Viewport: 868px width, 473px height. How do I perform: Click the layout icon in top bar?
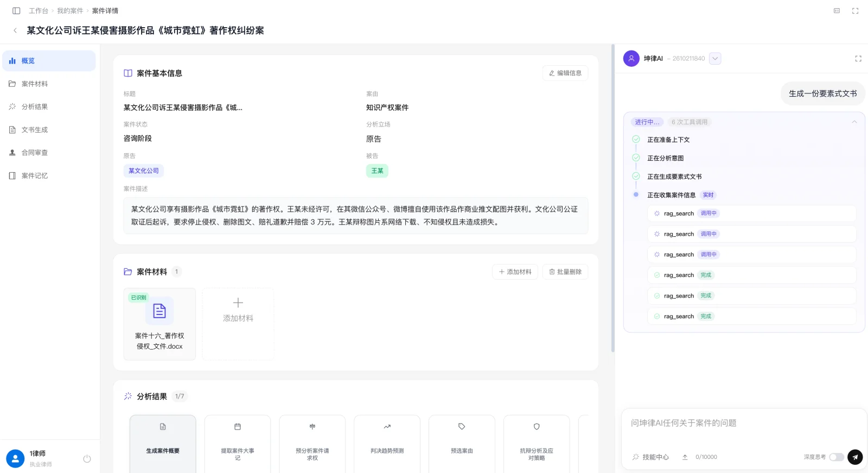[x=837, y=11]
